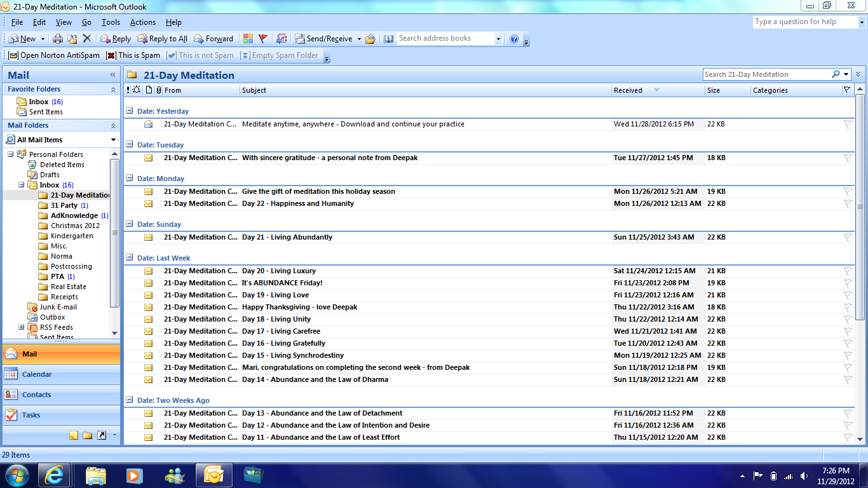Viewport: 868px width, 488px height.
Task: Collapse the Favorite Folders section chevron
Action: coord(113,90)
